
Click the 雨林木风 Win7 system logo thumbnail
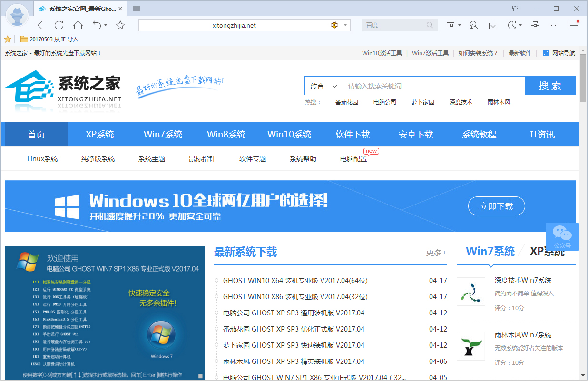click(x=471, y=346)
